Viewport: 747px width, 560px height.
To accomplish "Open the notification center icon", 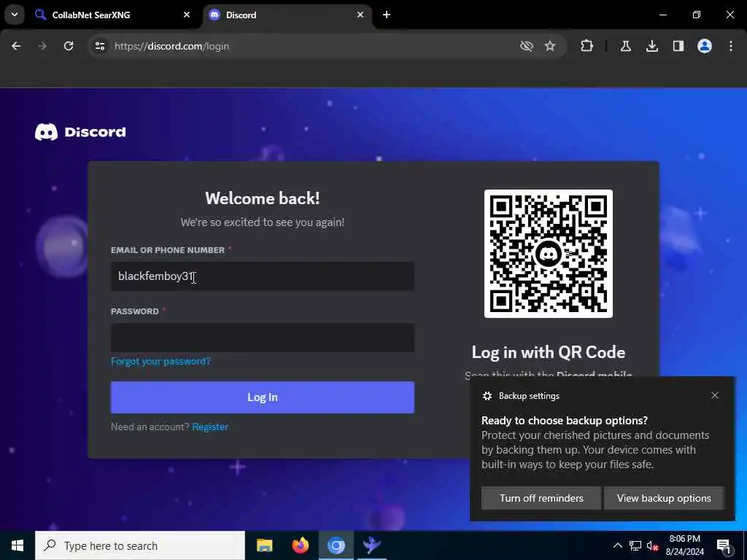I will 724,546.
